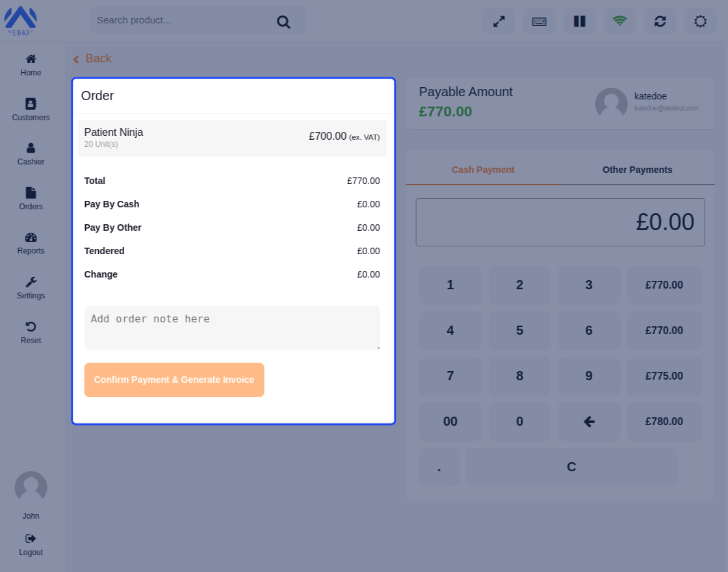This screenshot has width=728, height=572.
Task: Open the Reports section
Action: 31,242
